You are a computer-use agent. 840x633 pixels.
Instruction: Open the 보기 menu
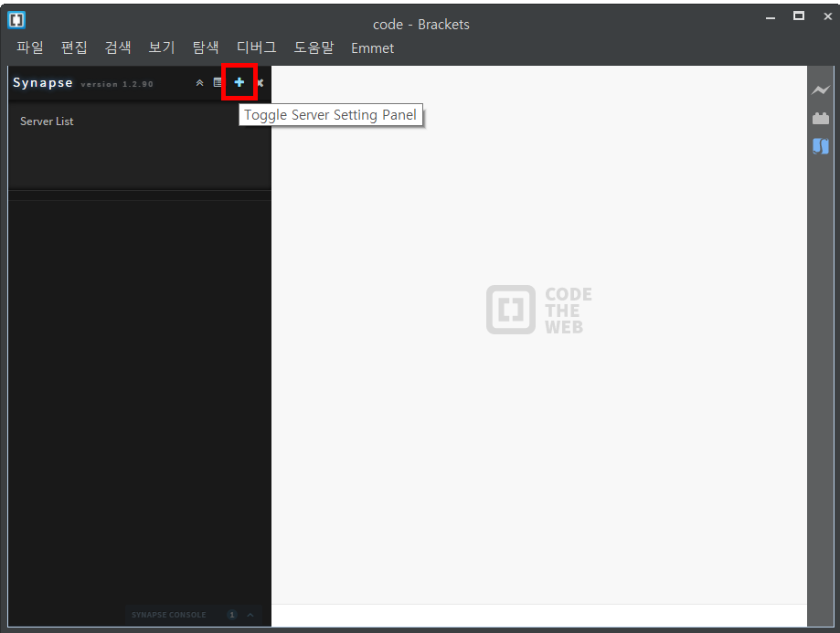pos(162,47)
